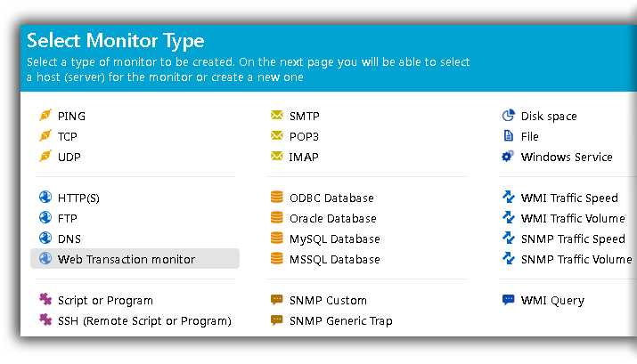
Task: Pick SNMP Traffic Volume monitor
Action: point(576,259)
